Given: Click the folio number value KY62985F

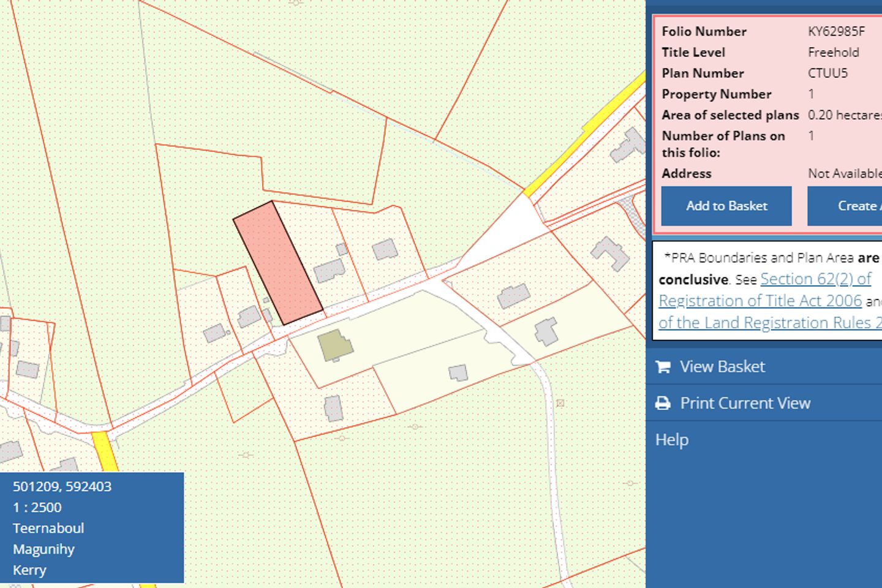Looking at the screenshot, I should click(836, 31).
